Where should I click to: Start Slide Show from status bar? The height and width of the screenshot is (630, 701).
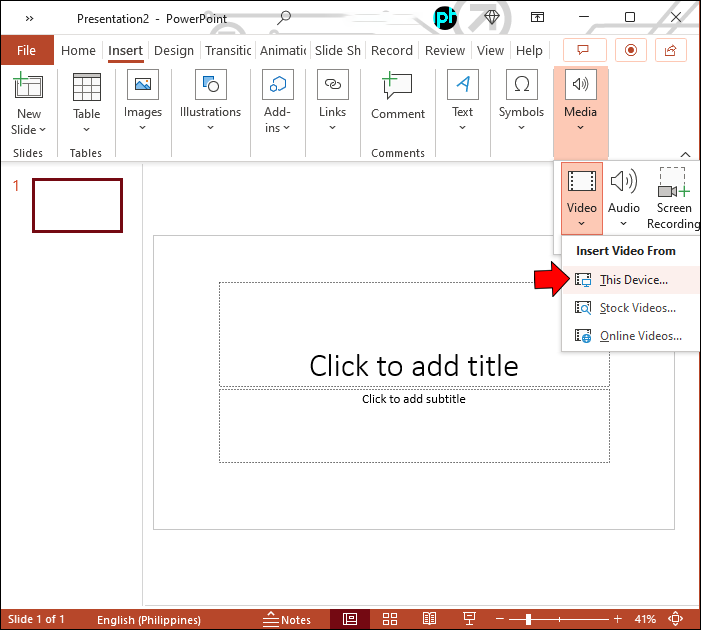click(x=469, y=619)
